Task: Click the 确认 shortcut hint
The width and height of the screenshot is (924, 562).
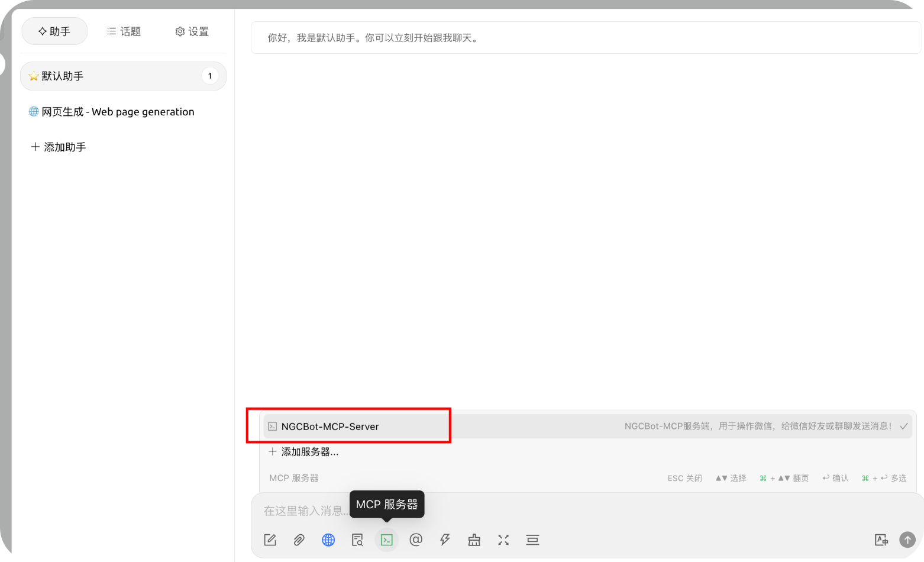Action: 835,478
